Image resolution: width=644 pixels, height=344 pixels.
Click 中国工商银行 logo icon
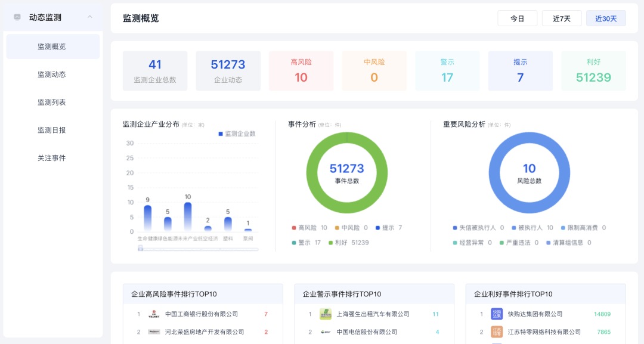click(154, 314)
